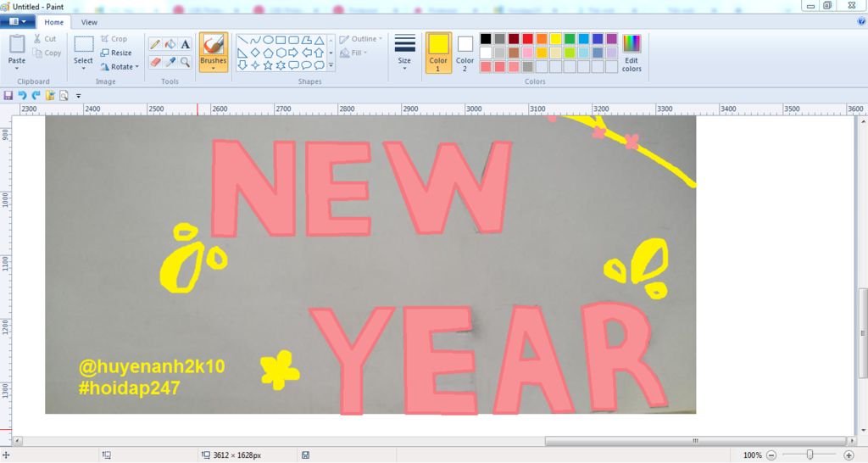Click the zoom slider handle
Image resolution: width=868 pixels, height=463 pixels.
tap(810, 455)
